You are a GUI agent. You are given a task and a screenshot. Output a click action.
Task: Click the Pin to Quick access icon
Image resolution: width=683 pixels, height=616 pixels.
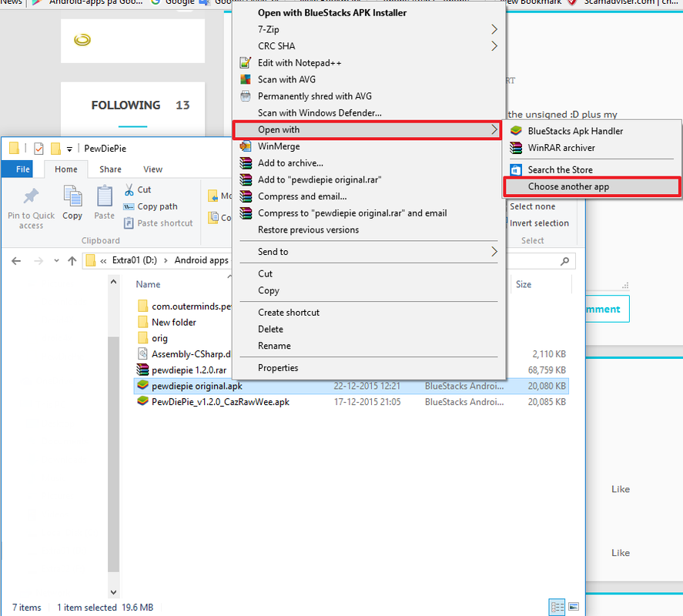point(31,196)
